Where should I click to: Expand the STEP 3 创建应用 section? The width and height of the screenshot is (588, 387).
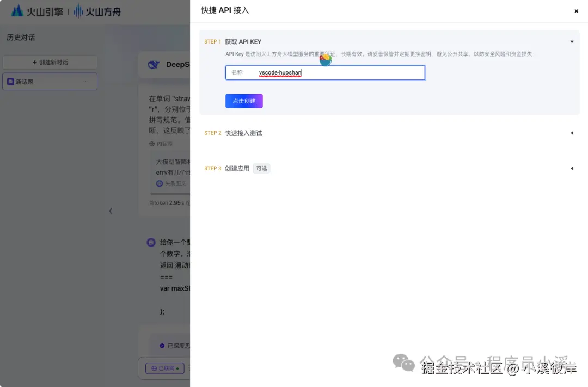point(572,168)
